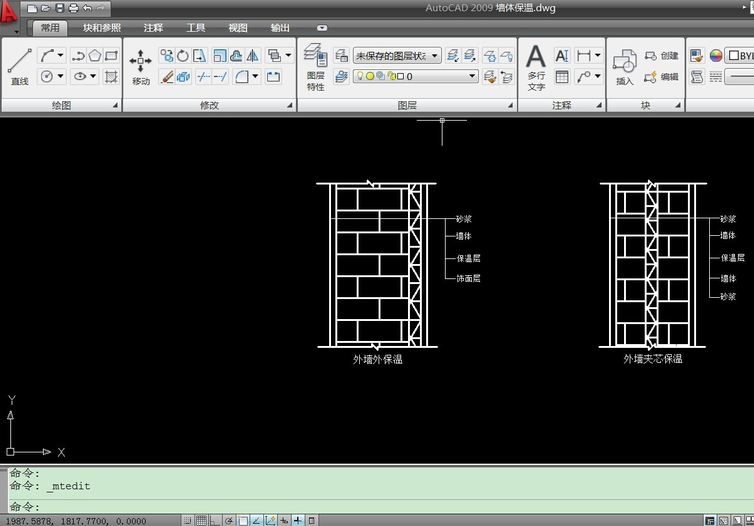This screenshot has width=754, height=526.
Task: Select the Extend tool icon
Action: pos(220,76)
